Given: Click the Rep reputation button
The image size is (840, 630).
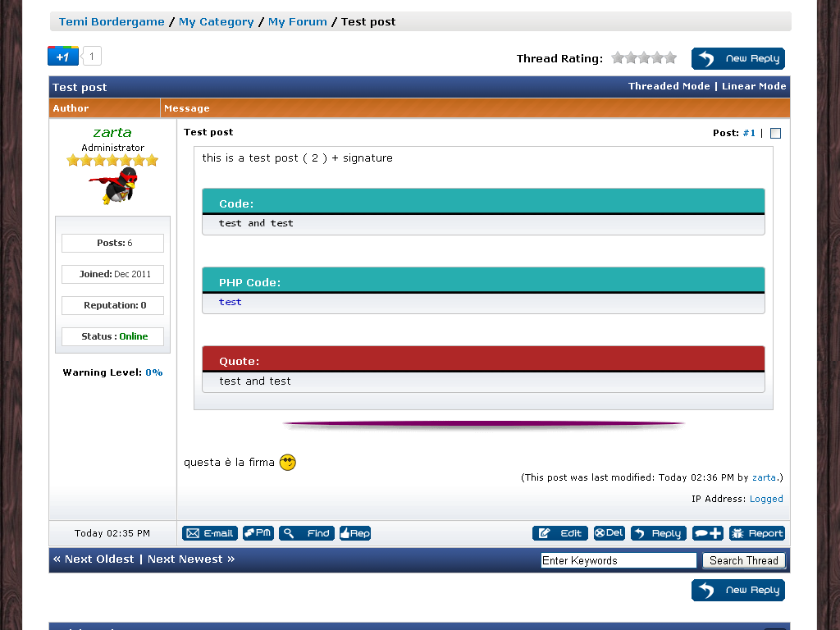Looking at the screenshot, I should [355, 533].
